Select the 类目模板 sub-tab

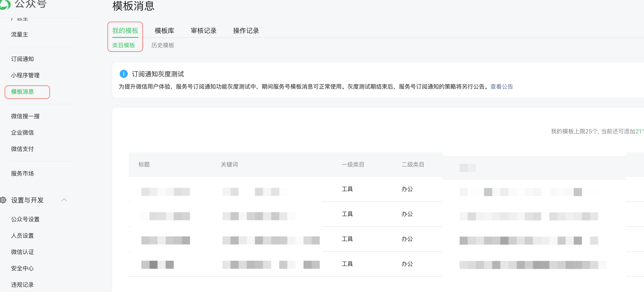coord(124,45)
